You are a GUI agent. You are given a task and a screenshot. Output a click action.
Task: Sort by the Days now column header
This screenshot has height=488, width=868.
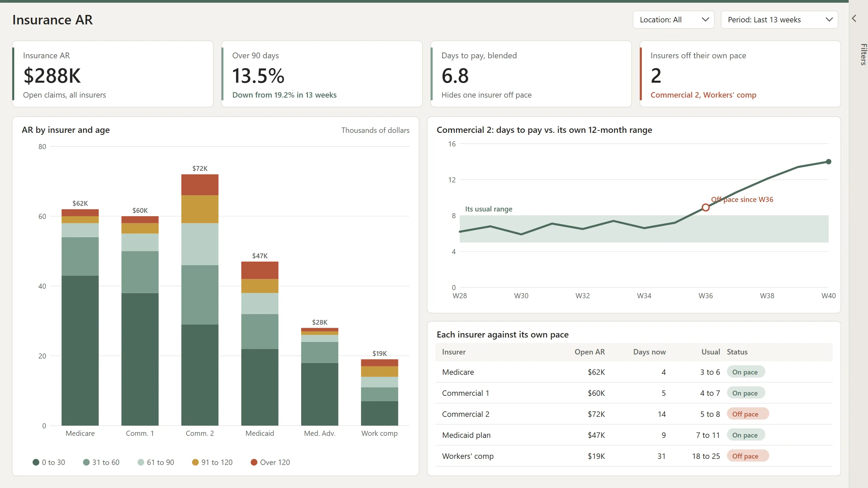pos(649,352)
